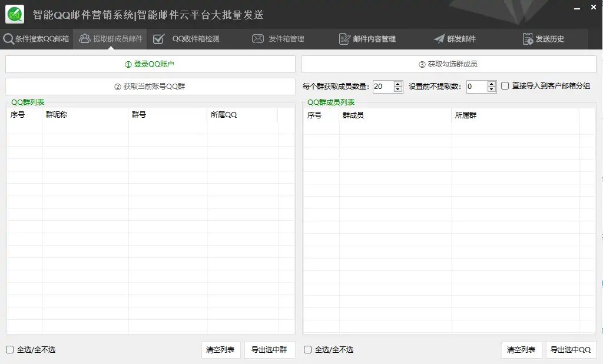Click the 群号 column header
The height and width of the screenshot is (364, 603).
(x=168, y=115)
